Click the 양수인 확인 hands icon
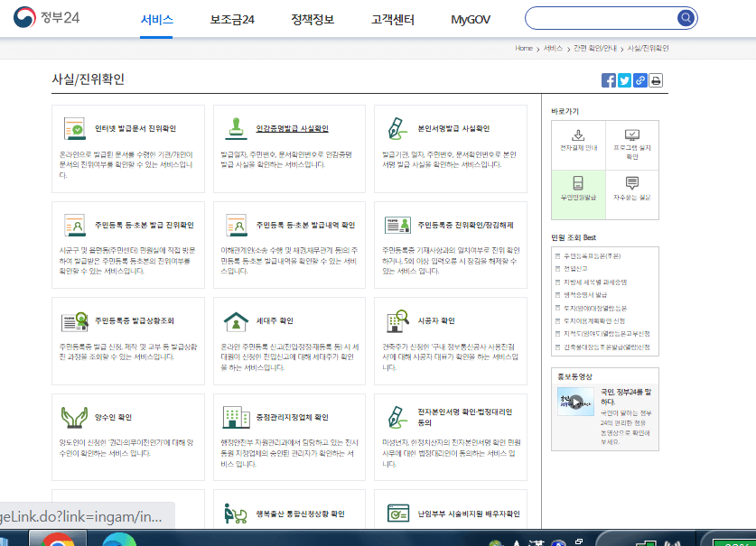Screen dimensions: 756x546 coord(74,417)
